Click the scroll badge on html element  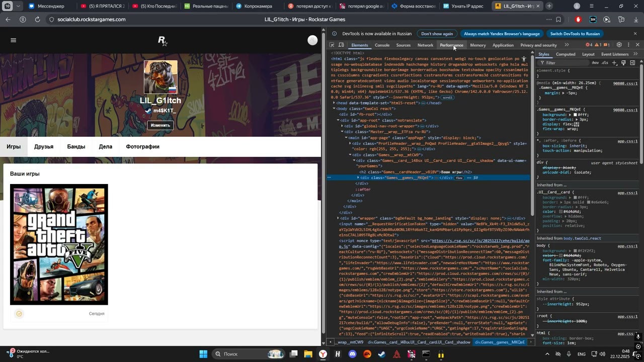coord(447,98)
